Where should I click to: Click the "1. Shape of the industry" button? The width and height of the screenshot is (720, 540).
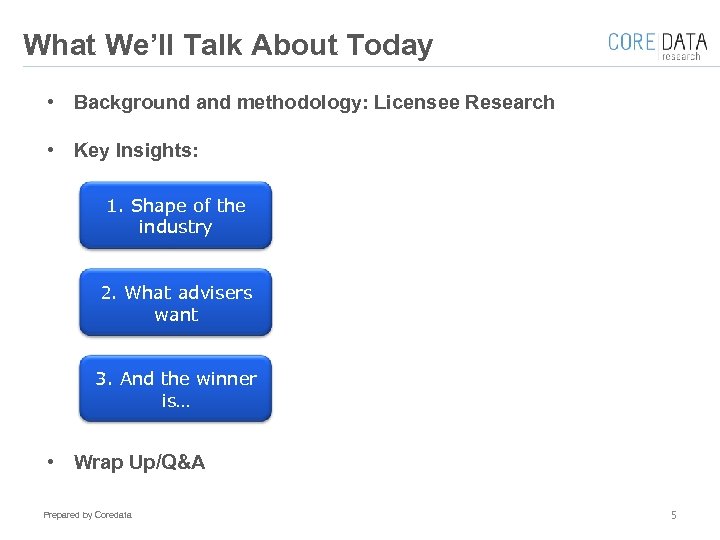click(x=175, y=215)
